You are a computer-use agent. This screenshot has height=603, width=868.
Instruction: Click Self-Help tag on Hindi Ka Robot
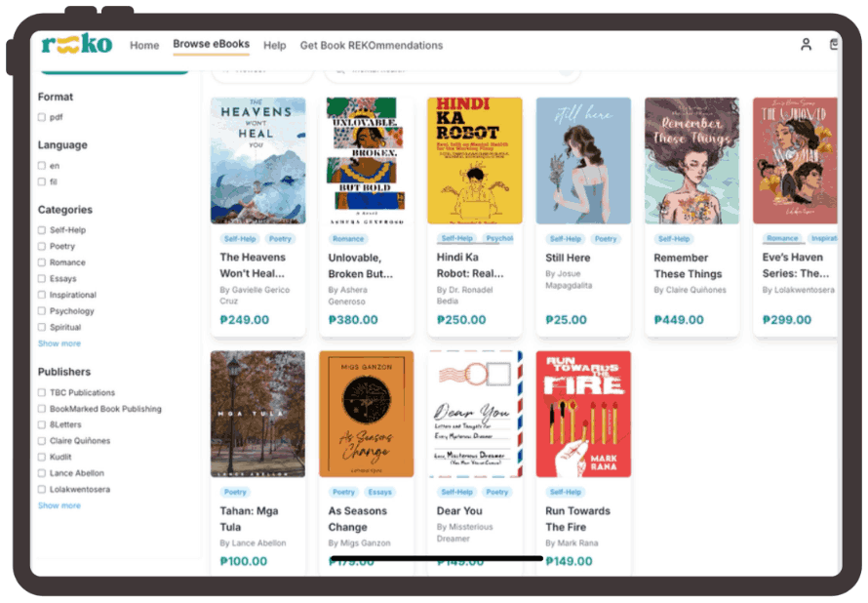(456, 238)
